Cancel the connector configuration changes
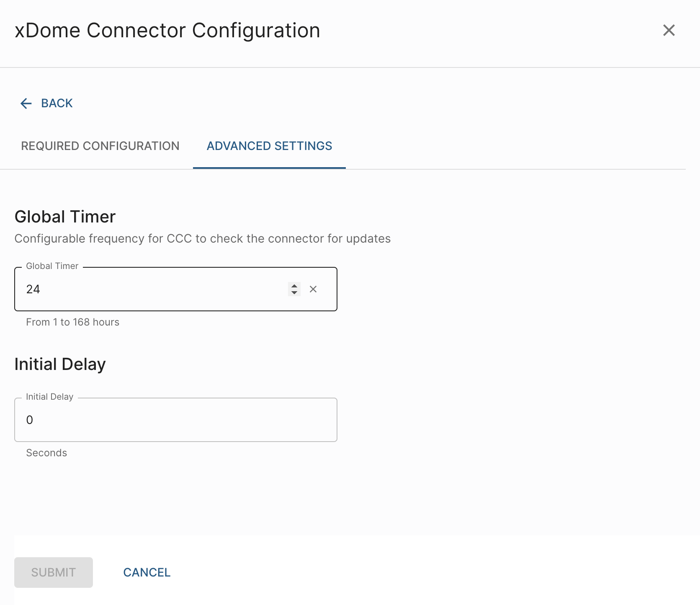Viewport: 700px width, 605px height. point(147,572)
